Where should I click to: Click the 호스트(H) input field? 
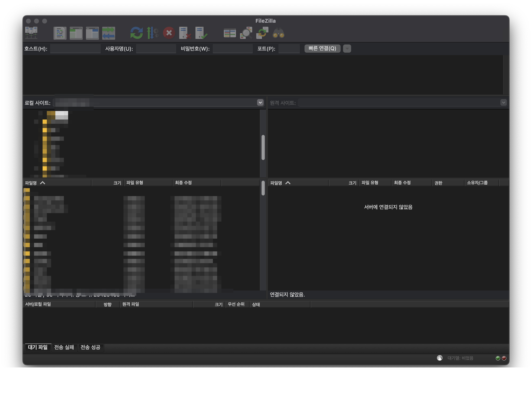pyautogui.click(x=75, y=49)
